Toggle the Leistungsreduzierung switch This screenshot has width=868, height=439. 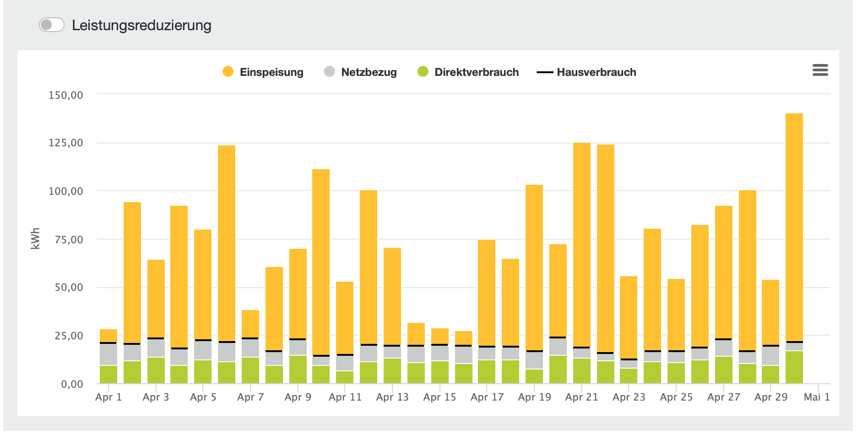[51, 25]
